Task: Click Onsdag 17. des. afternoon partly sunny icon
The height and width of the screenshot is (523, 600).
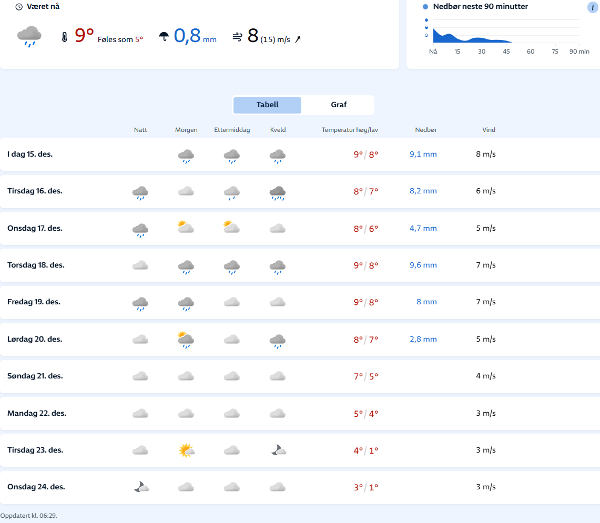Action: click(x=231, y=228)
